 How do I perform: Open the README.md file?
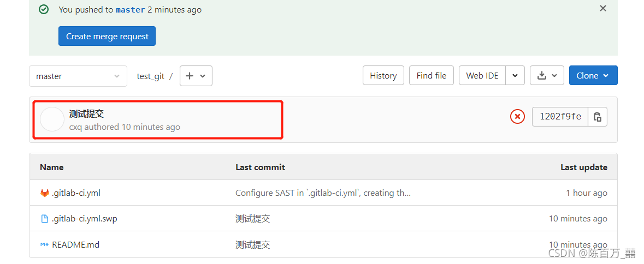pyautogui.click(x=75, y=245)
